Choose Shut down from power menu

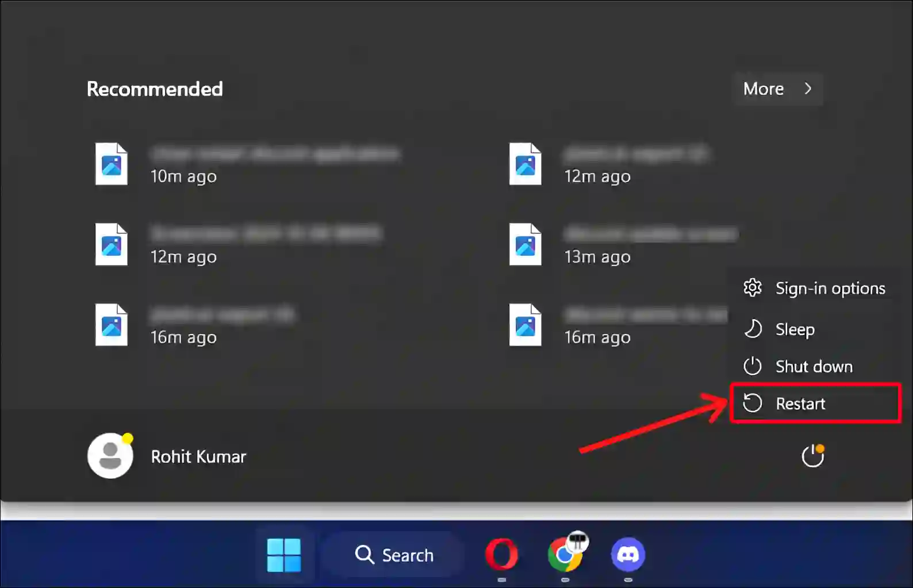tap(815, 366)
